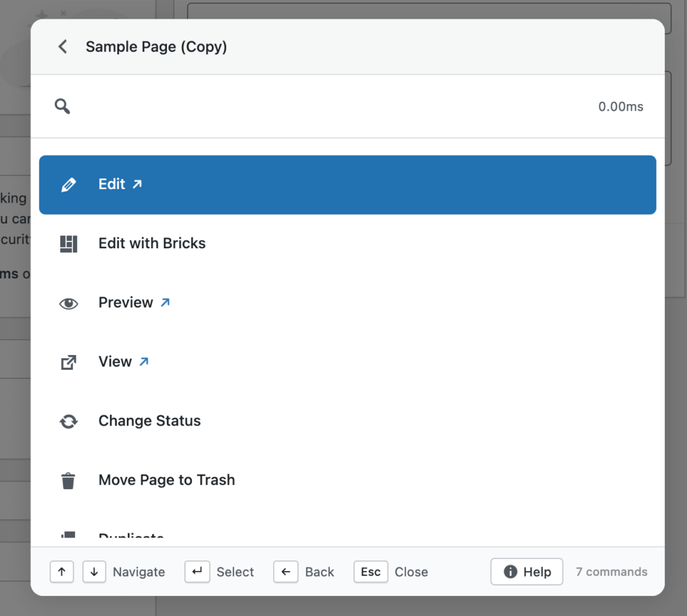
Task: Click the Duplicate icon at the bottom
Action: click(x=69, y=535)
